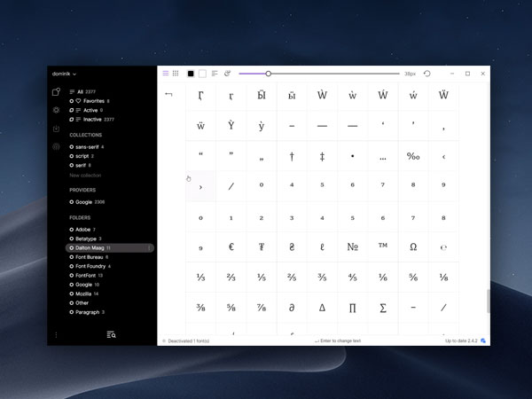Click the glyph panel vertical scrollbar
The width and height of the screenshot is (532, 399).
coord(489,301)
